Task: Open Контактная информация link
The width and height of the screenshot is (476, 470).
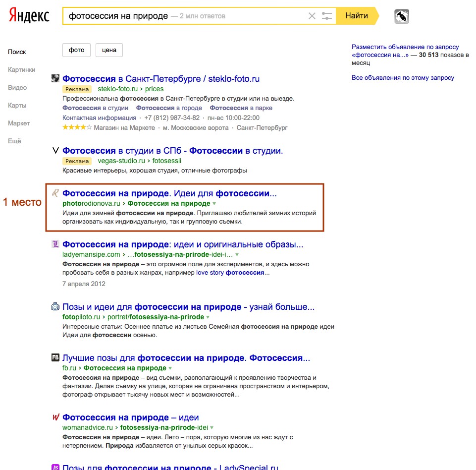Action: (99, 117)
